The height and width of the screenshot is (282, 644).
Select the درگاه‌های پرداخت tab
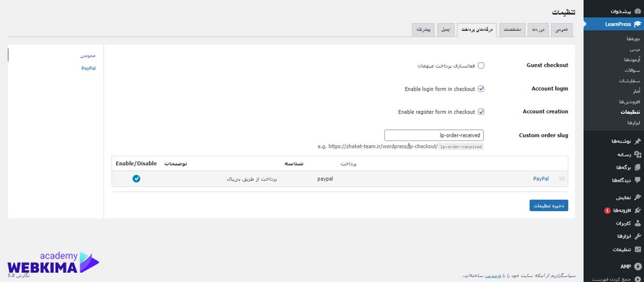tap(477, 29)
